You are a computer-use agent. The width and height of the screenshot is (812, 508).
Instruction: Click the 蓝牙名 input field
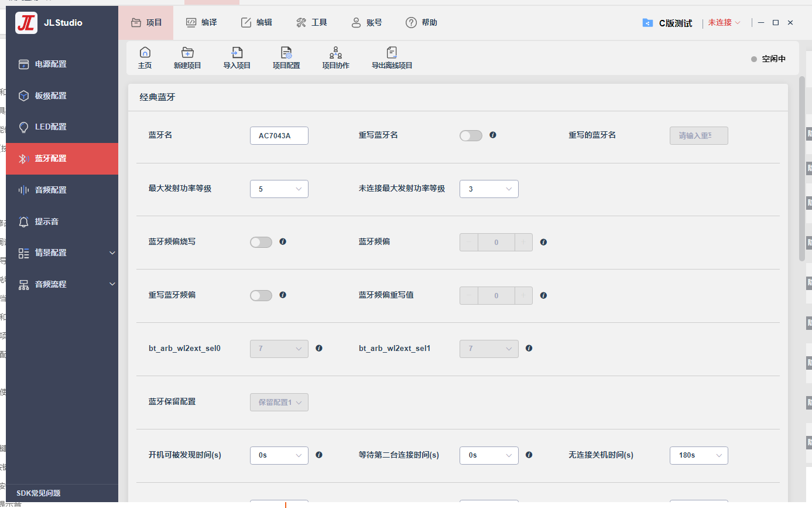279,135
